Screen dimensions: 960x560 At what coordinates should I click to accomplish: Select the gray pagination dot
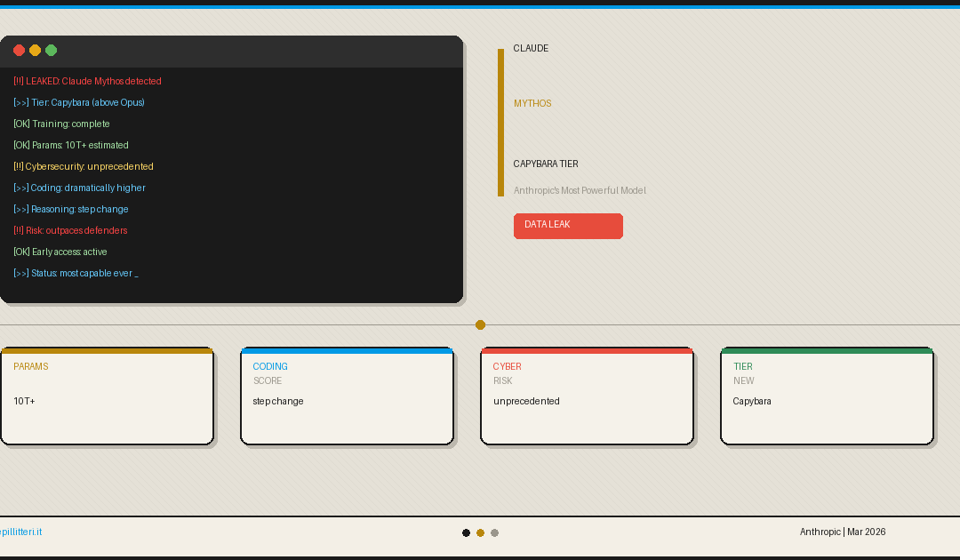point(495,533)
